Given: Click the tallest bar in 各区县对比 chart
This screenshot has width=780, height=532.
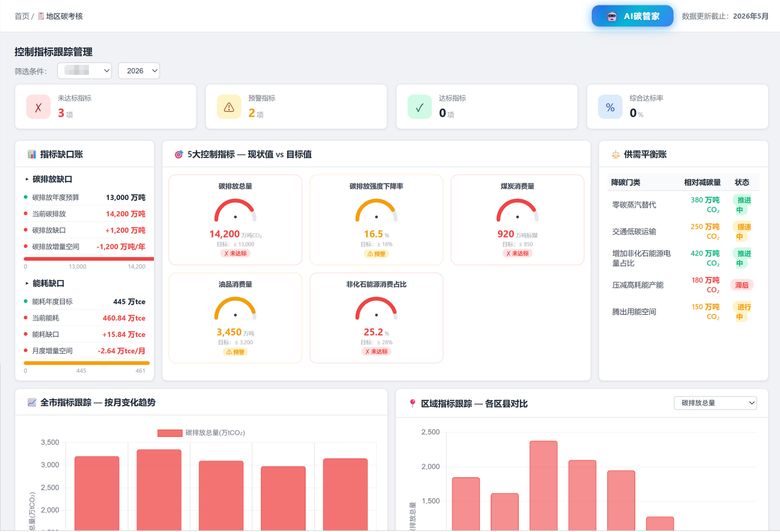Looking at the screenshot, I should pyautogui.click(x=544, y=485).
